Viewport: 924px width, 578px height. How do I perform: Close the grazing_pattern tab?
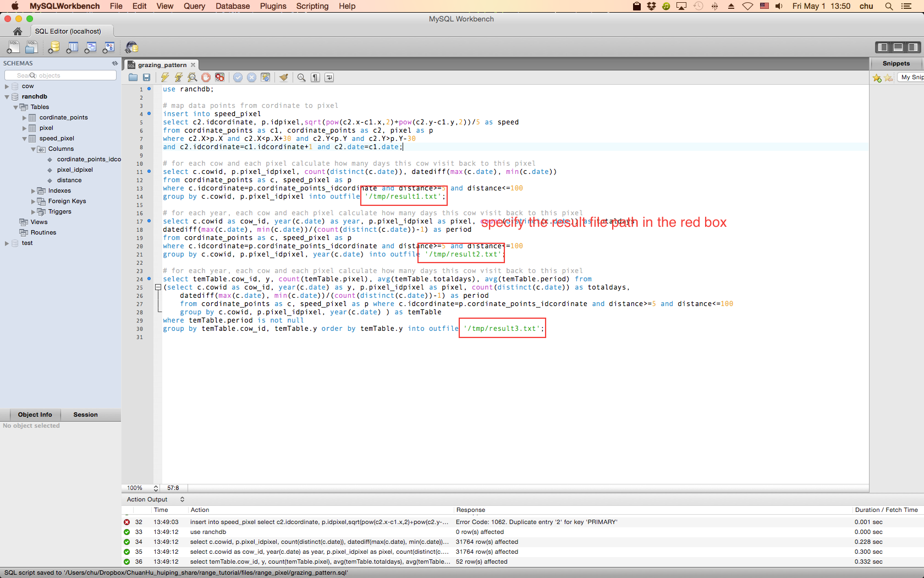[193, 65]
